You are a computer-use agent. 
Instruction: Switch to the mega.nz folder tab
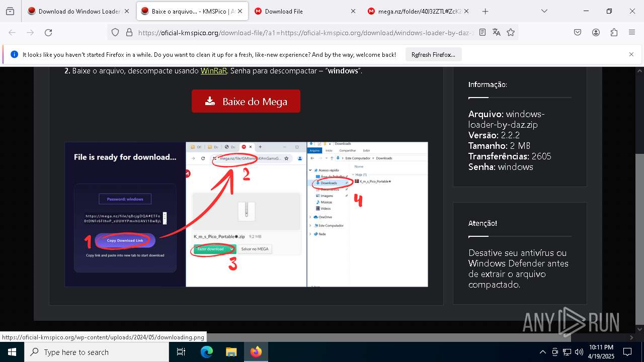tap(419, 11)
